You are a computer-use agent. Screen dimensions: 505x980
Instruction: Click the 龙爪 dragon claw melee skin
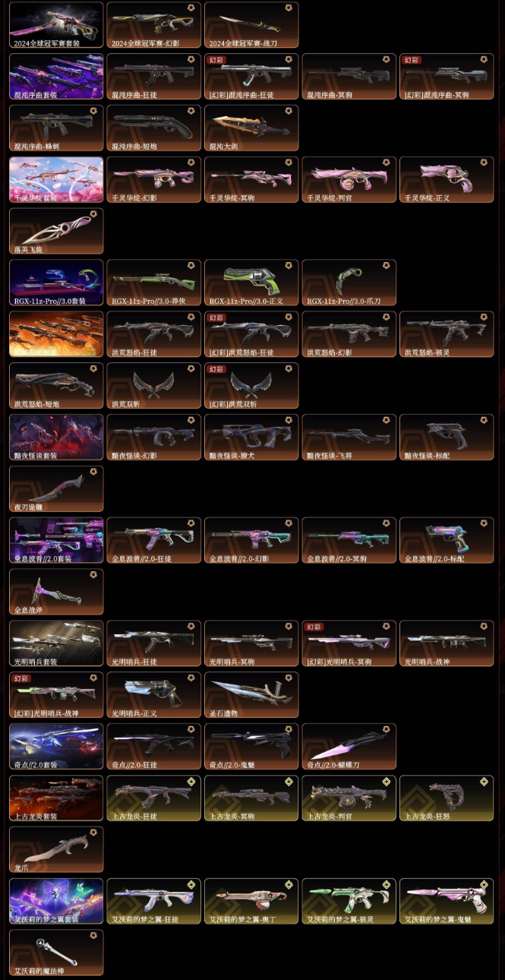click(56, 850)
